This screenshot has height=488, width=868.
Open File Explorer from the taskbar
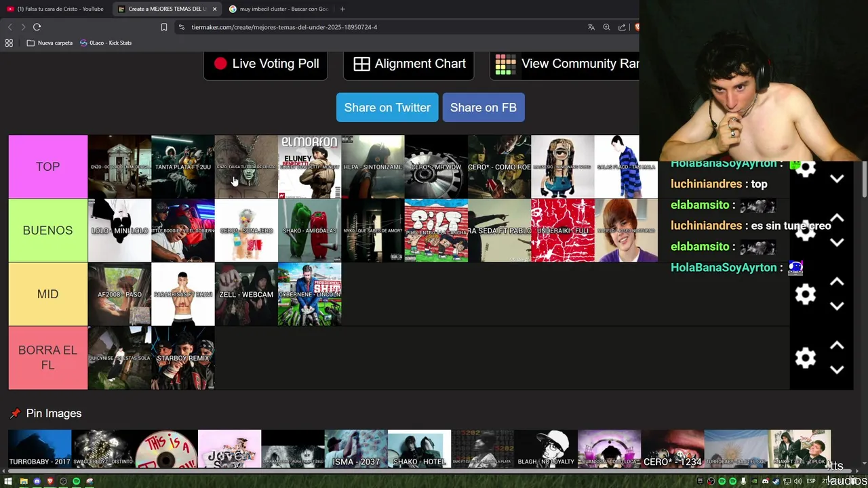tap(24, 481)
